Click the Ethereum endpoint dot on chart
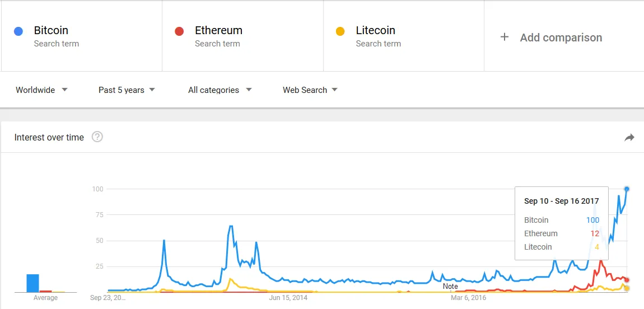The height and width of the screenshot is (309, 644). (x=627, y=280)
